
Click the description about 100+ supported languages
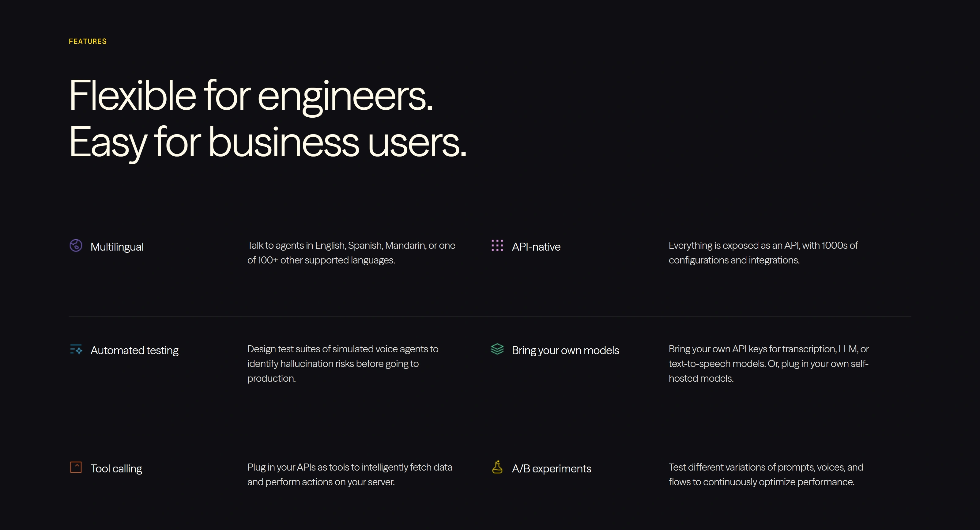pos(351,253)
